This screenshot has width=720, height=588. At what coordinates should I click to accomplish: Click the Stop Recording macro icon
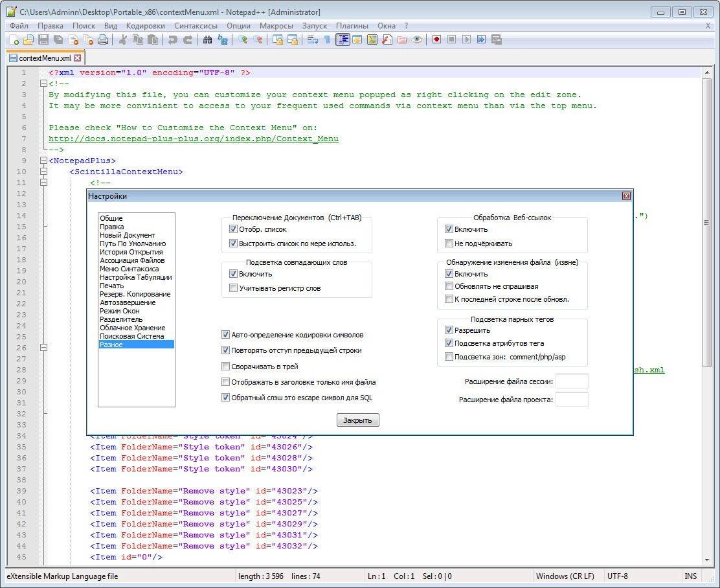(452, 40)
